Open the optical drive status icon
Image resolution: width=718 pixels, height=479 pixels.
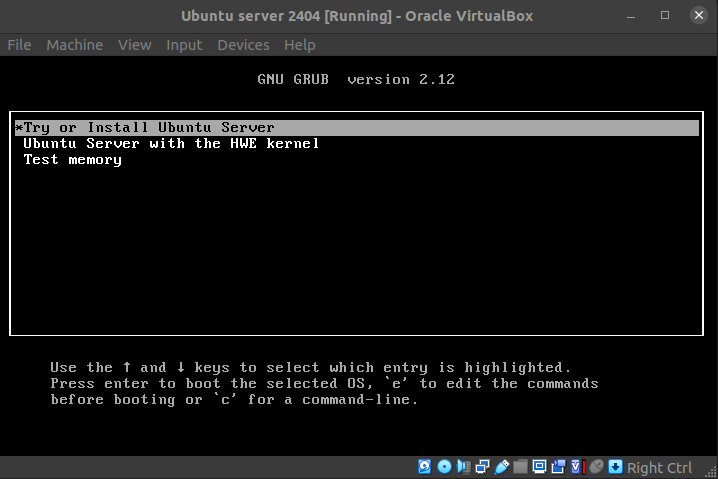coord(444,467)
